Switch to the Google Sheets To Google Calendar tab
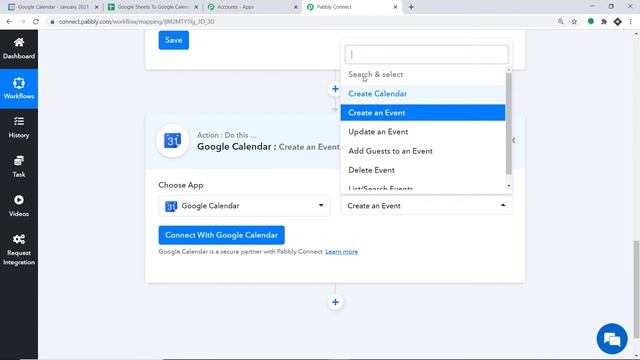 (x=153, y=7)
